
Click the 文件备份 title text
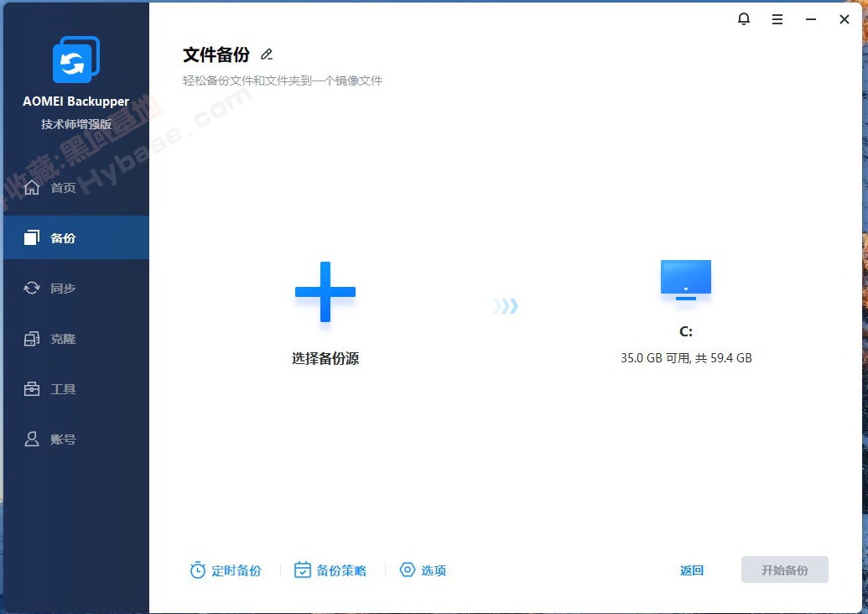tap(218, 54)
